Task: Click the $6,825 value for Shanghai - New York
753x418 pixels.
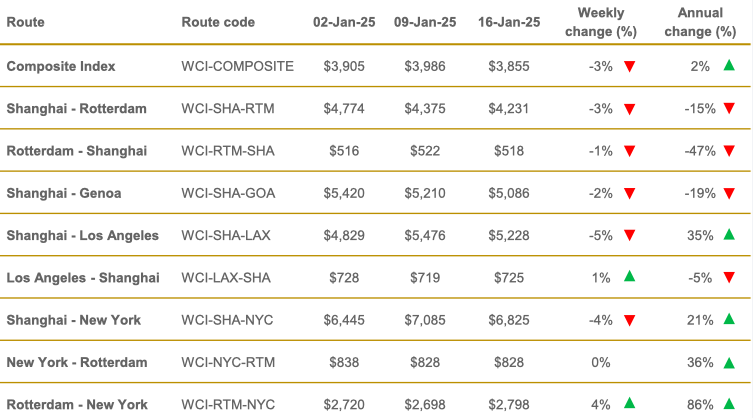Action: tap(509, 320)
